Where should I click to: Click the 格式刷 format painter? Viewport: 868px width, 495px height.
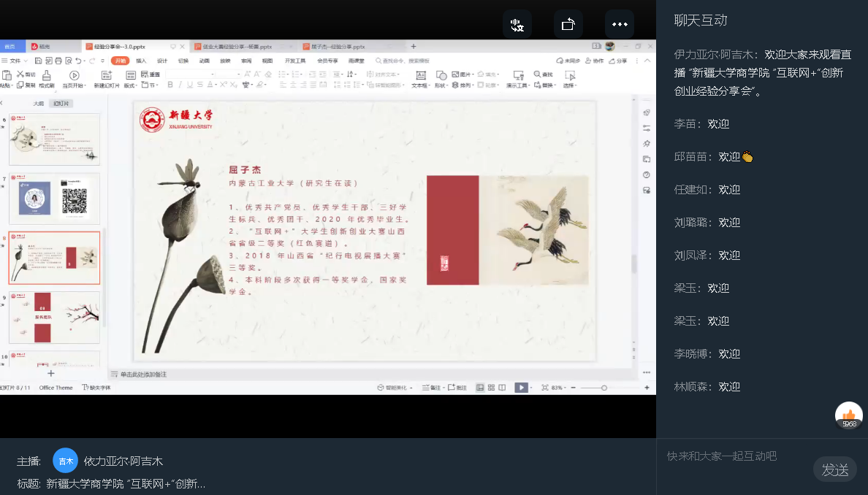(47, 79)
